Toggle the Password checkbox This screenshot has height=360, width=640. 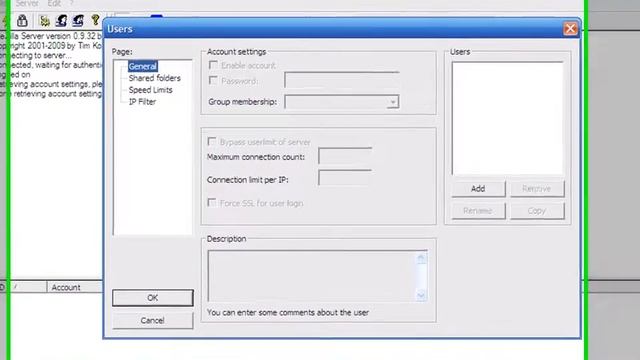(213, 80)
